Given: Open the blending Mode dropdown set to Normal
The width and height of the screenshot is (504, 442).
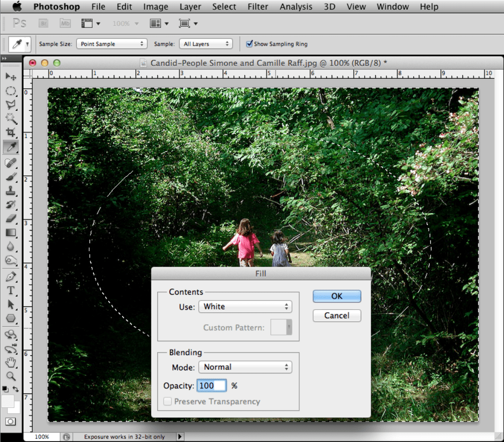Looking at the screenshot, I should point(245,367).
